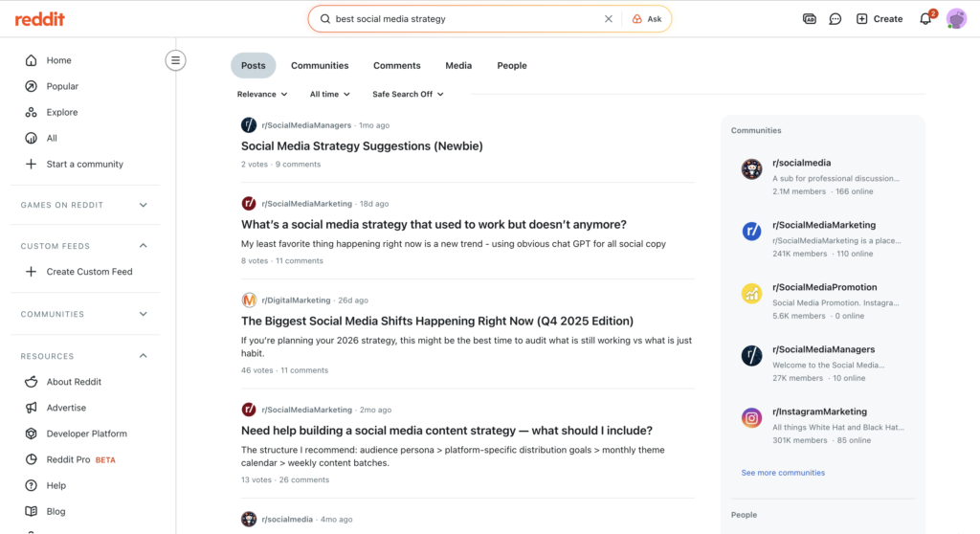Open content strategy help post
Viewport: 980px width, 534px height.
click(x=447, y=431)
